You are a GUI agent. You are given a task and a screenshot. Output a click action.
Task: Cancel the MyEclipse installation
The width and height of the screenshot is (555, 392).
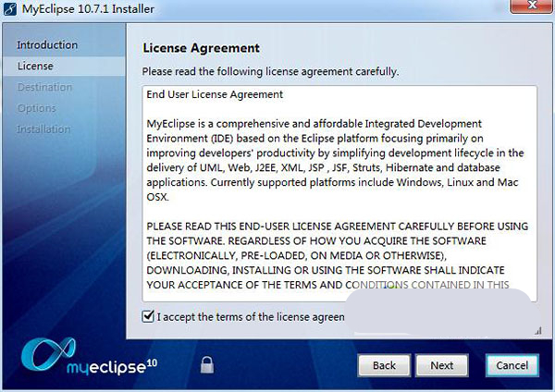coord(512,365)
